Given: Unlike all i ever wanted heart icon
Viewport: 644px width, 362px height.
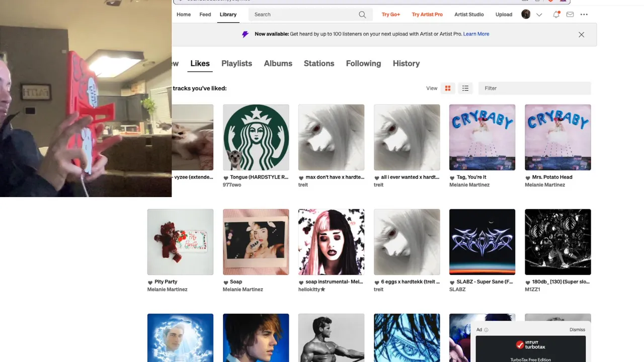Looking at the screenshot, I should (x=377, y=178).
